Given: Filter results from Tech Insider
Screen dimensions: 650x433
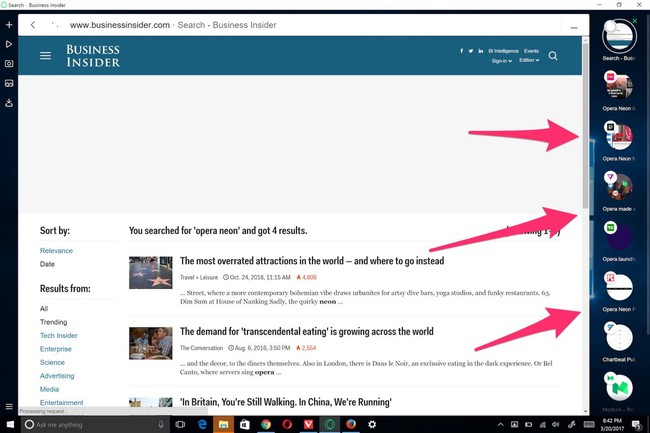Looking at the screenshot, I should (58, 335).
